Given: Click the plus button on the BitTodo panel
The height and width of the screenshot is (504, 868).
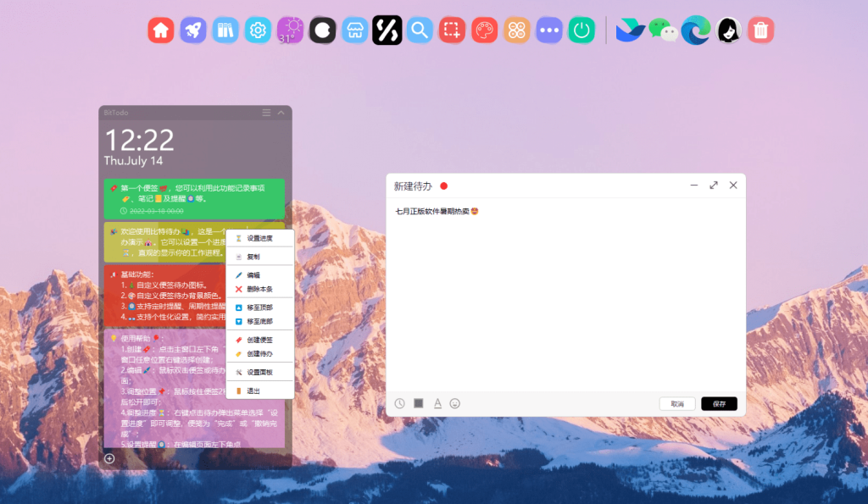Looking at the screenshot, I should [108, 458].
